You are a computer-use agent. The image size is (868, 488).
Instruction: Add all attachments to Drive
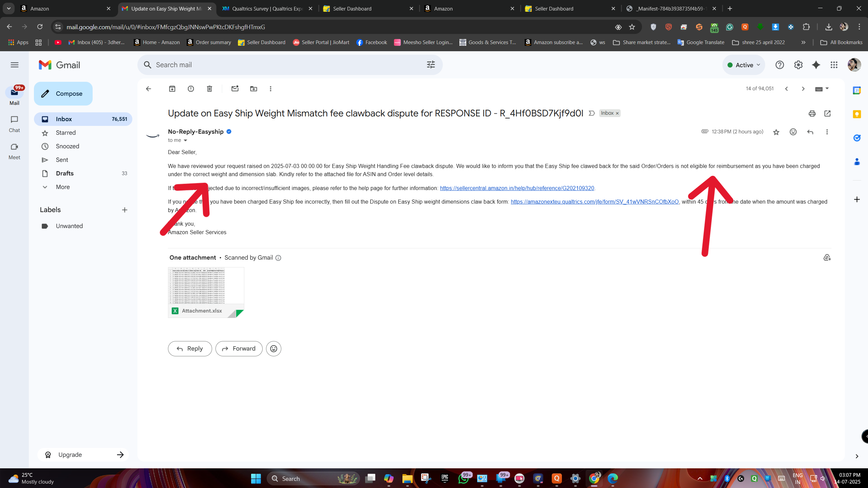(x=827, y=258)
